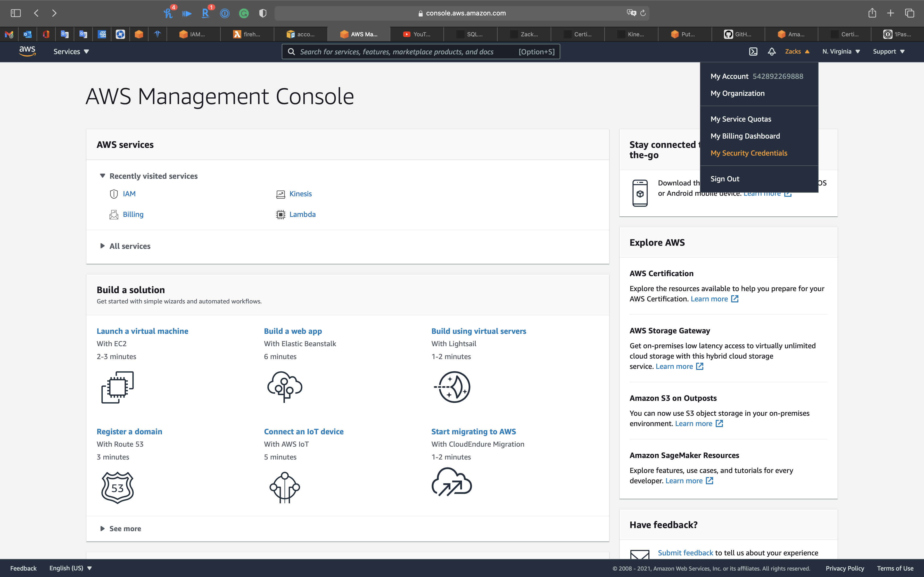
Task: Click the Route 53 shield icon
Action: click(x=117, y=488)
